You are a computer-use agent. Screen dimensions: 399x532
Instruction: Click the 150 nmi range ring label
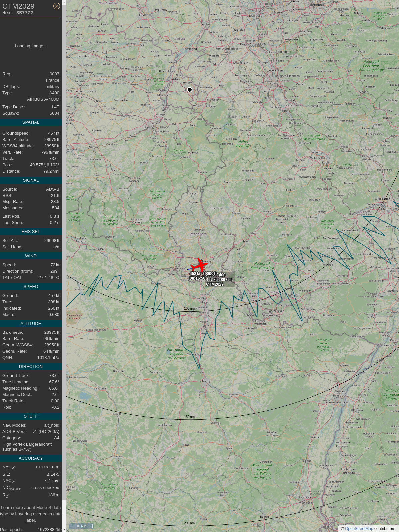point(190,417)
